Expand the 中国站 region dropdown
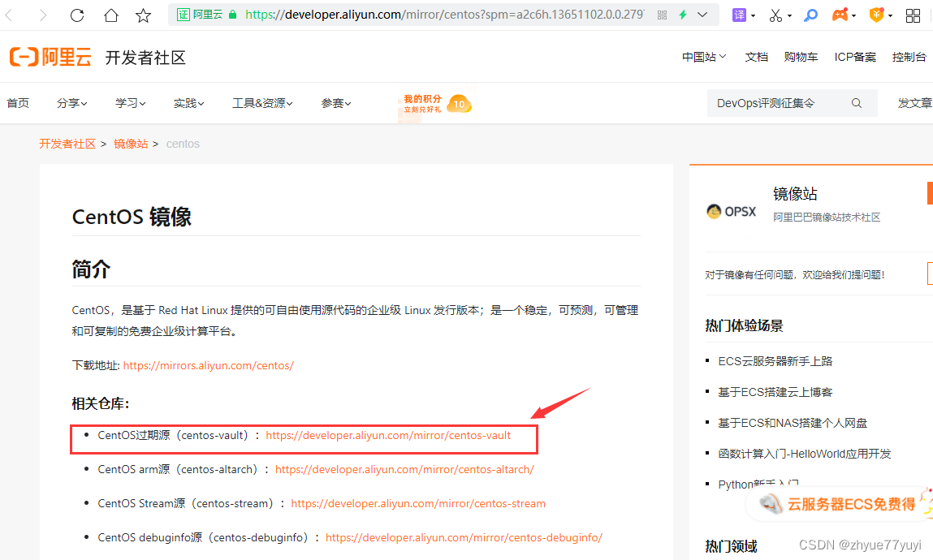This screenshot has width=933, height=560. click(704, 57)
